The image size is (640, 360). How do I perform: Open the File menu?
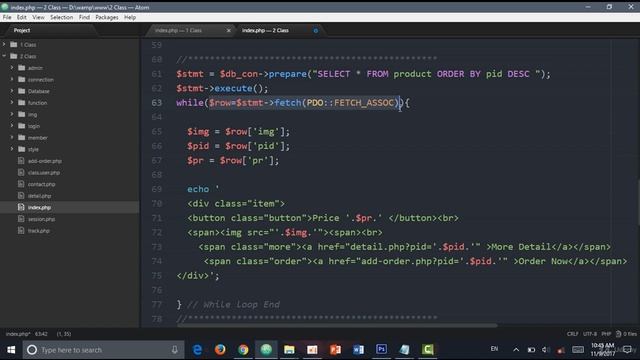coord(7,17)
